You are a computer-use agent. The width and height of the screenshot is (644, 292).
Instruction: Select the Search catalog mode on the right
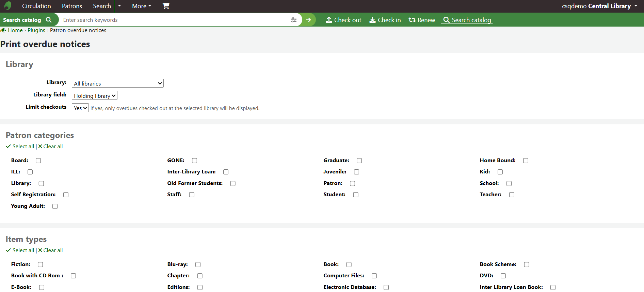tap(467, 20)
